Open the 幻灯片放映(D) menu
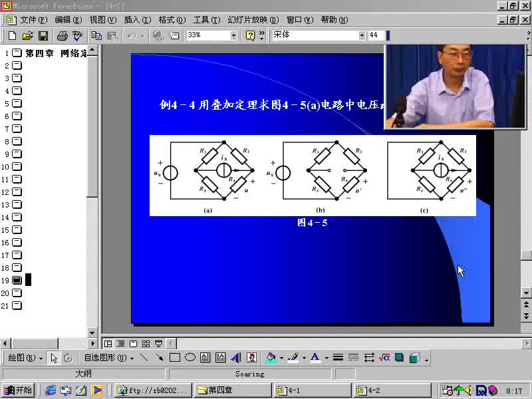 253,20
